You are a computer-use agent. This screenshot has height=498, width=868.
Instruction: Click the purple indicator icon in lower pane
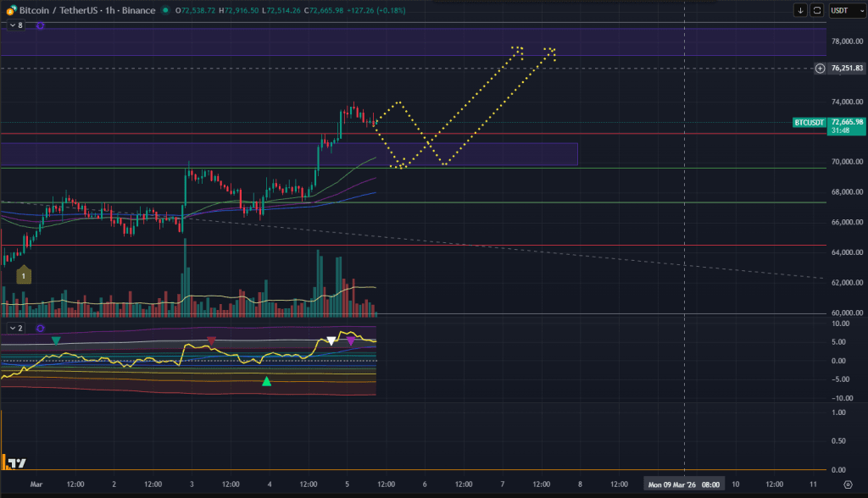pos(39,327)
